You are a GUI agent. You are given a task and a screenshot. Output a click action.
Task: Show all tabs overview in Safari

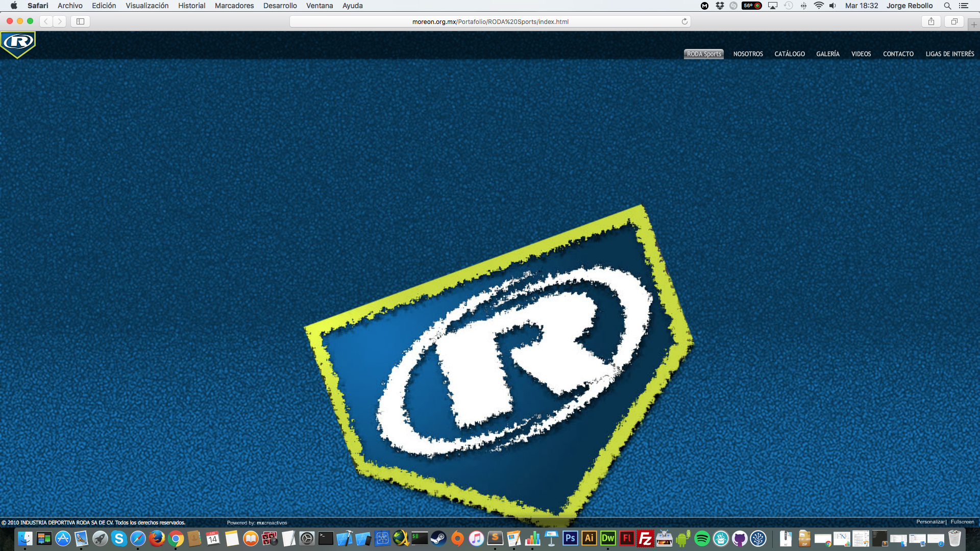954,21
